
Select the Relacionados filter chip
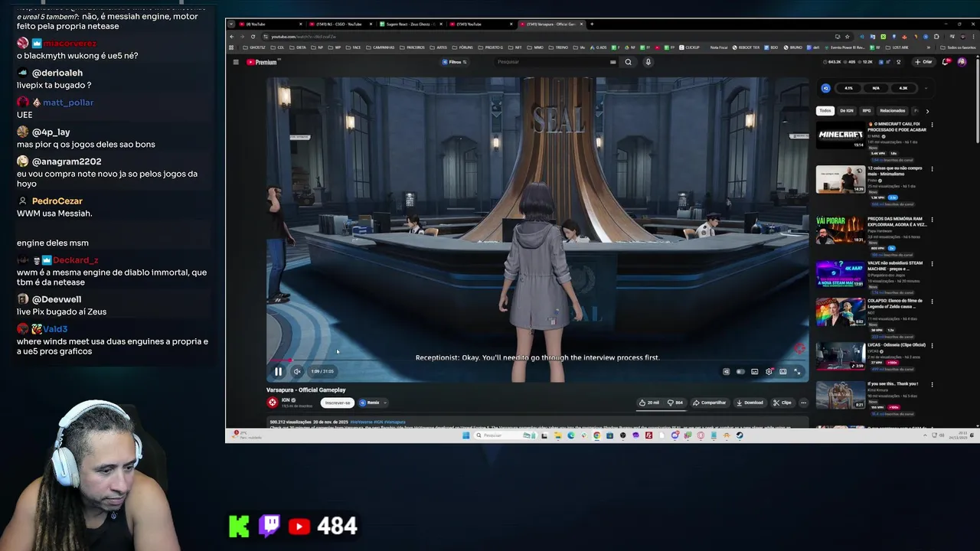(x=892, y=110)
